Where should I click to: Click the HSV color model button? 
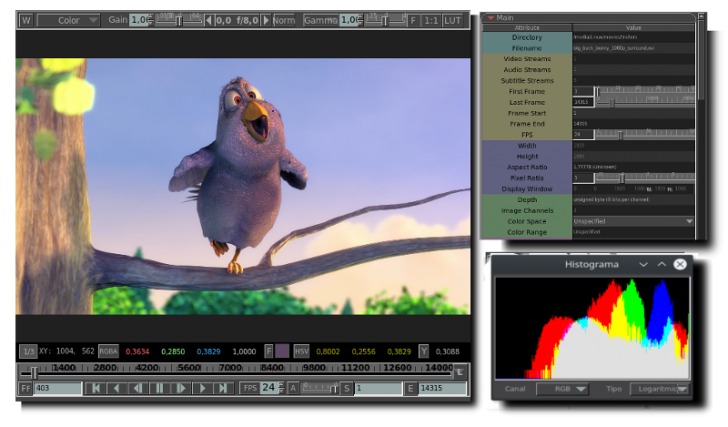pos(301,351)
